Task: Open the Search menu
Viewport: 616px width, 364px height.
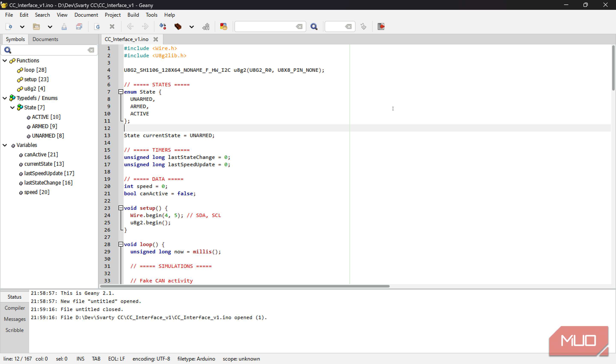Action: coord(42,15)
